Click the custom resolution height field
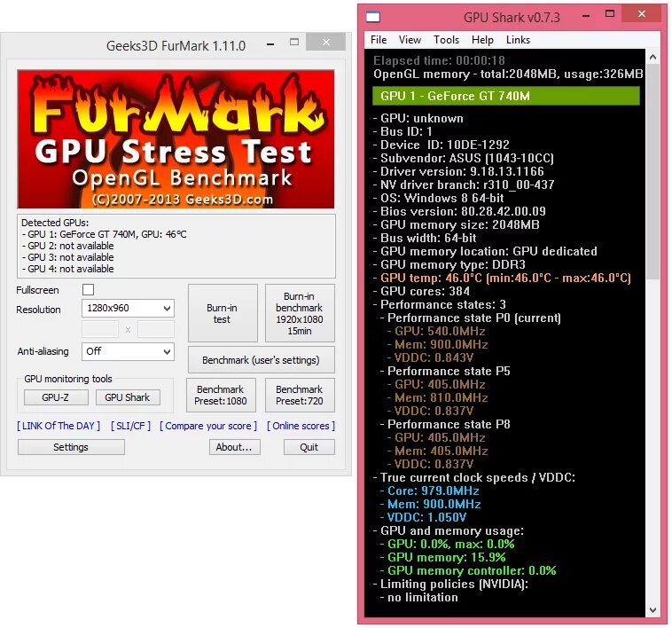672x628 pixels. point(156,330)
